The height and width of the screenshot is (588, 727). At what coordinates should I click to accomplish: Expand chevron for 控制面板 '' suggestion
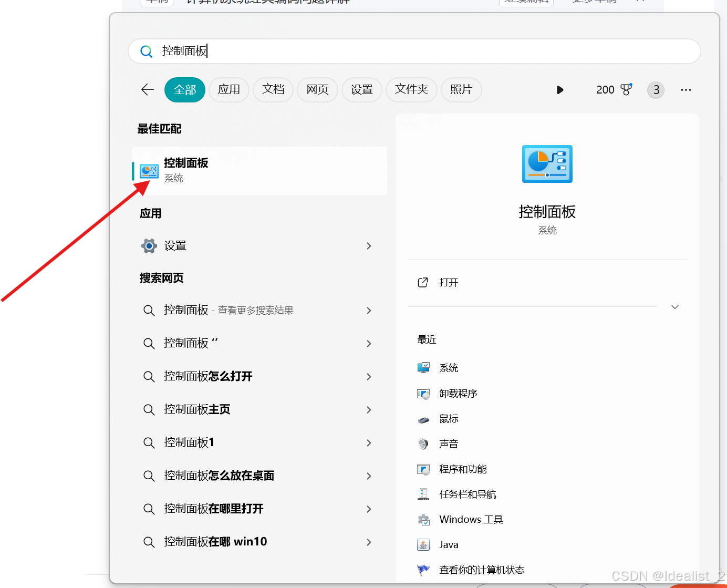(369, 344)
